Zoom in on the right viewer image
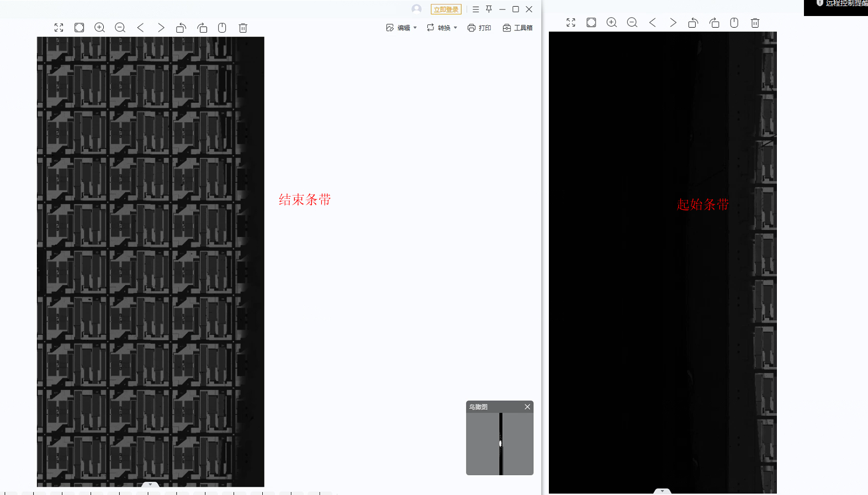Screen dimensions: 868x495 (x=612, y=23)
